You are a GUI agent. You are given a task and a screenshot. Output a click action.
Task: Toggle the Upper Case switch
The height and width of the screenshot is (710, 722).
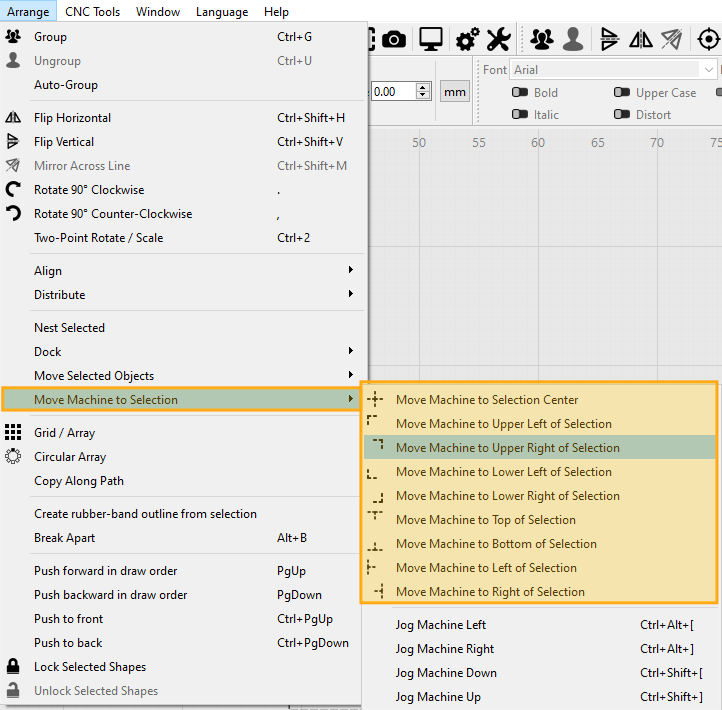(622, 93)
